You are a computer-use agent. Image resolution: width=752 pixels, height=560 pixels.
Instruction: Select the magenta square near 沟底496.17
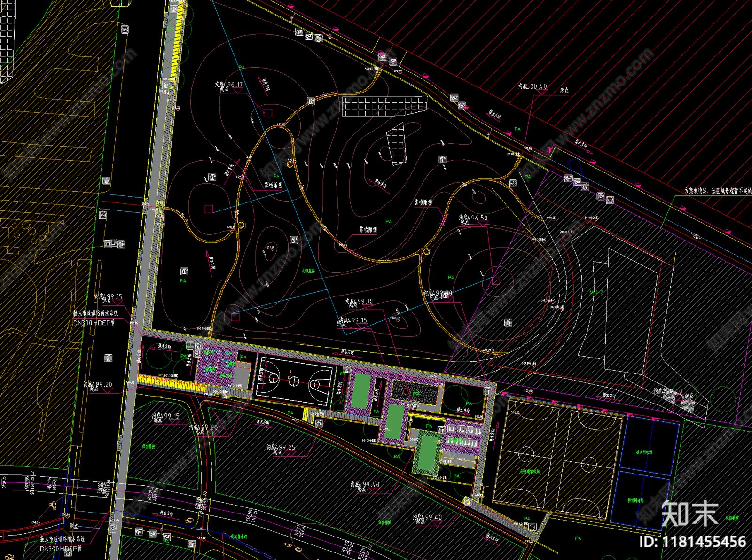(267, 113)
